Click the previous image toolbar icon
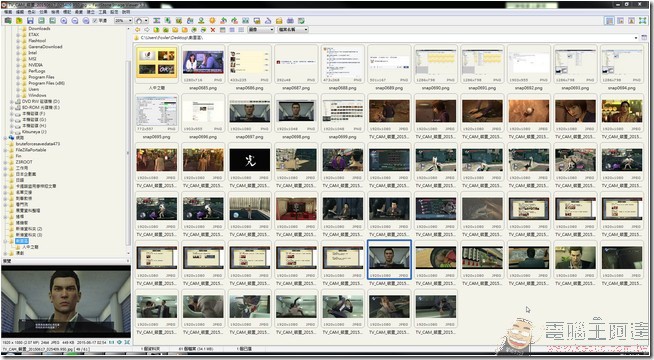The width and height of the screenshot is (654, 360). (41, 20)
